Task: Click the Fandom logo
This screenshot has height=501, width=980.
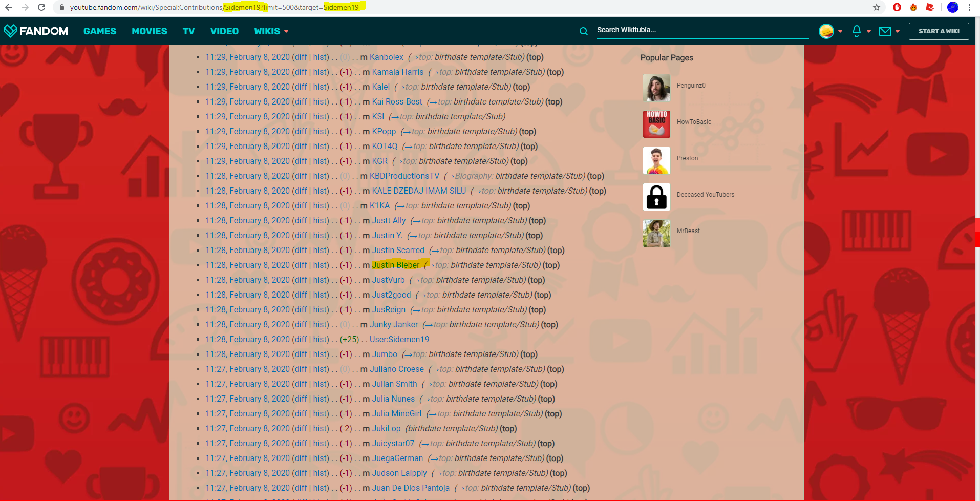Action: pos(36,31)
